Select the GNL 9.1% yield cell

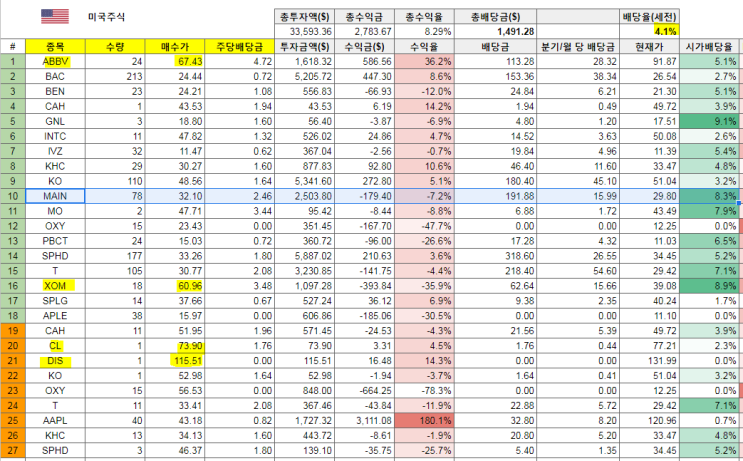[x=709, y=121]
